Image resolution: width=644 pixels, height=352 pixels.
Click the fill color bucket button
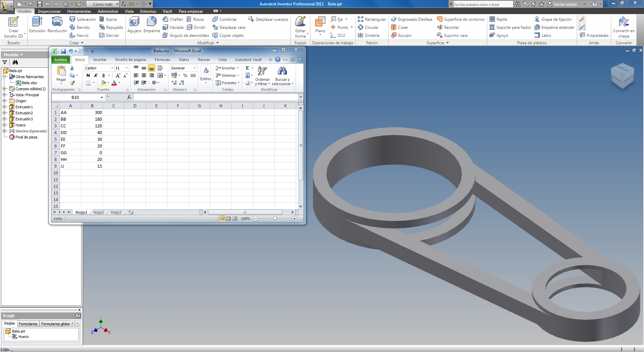103,83
